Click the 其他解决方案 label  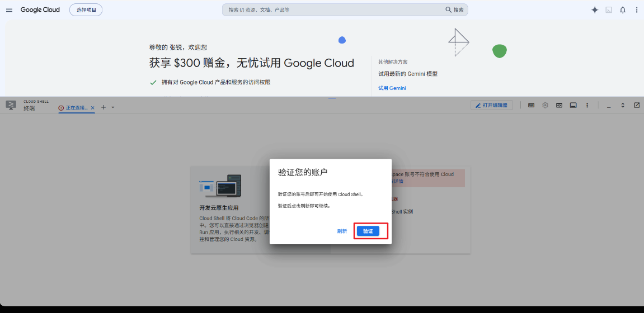(393, 61)
